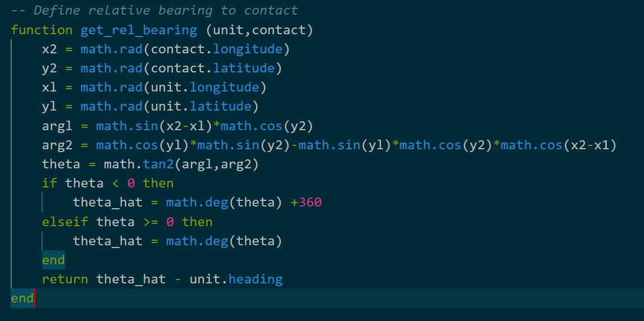644x321 pixels.
Task: Click the 'contact' parameter in function signature
Action: (x=278, y=30)
